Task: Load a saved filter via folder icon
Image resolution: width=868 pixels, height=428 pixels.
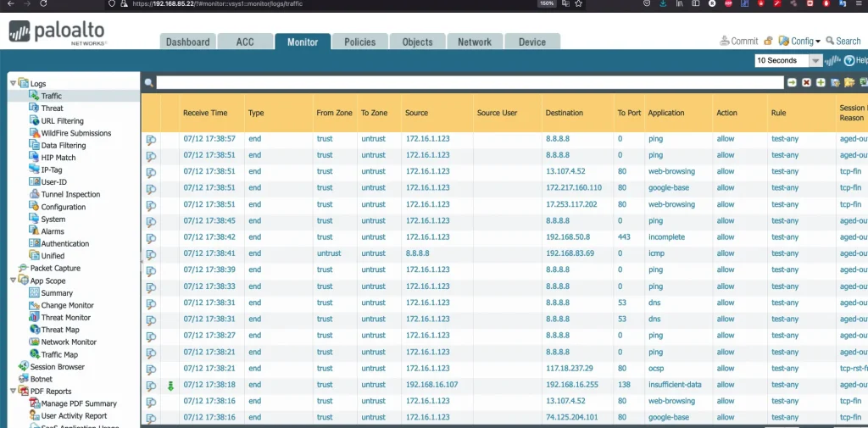Action: click(x=849, y=82)
